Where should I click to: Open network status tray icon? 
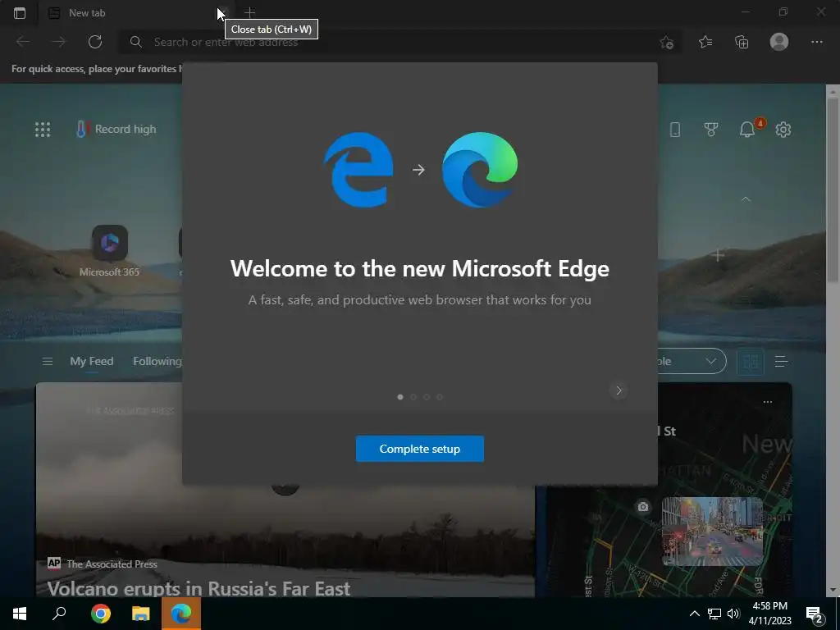[714, 614]
